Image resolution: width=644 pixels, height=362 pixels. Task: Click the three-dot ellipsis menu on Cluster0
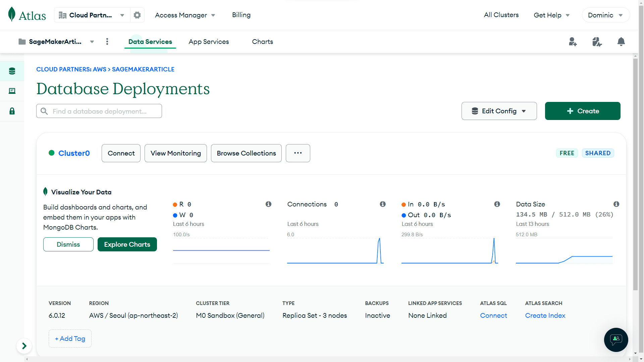coord(298,153)
